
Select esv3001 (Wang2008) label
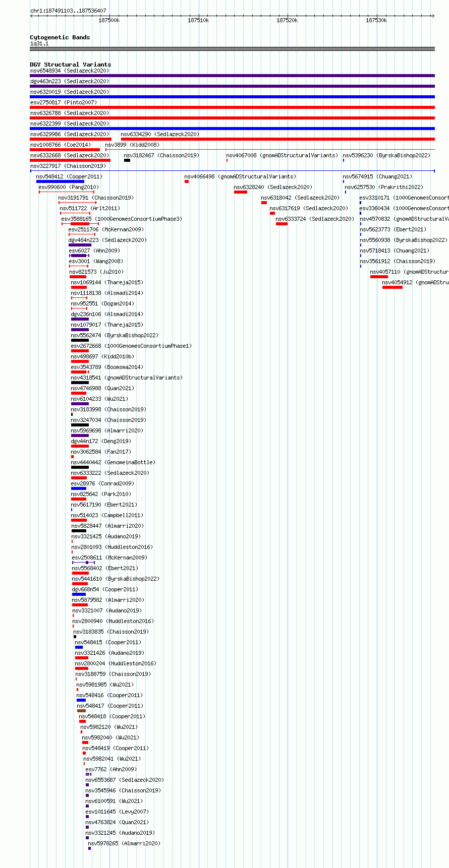click(96, 261)
